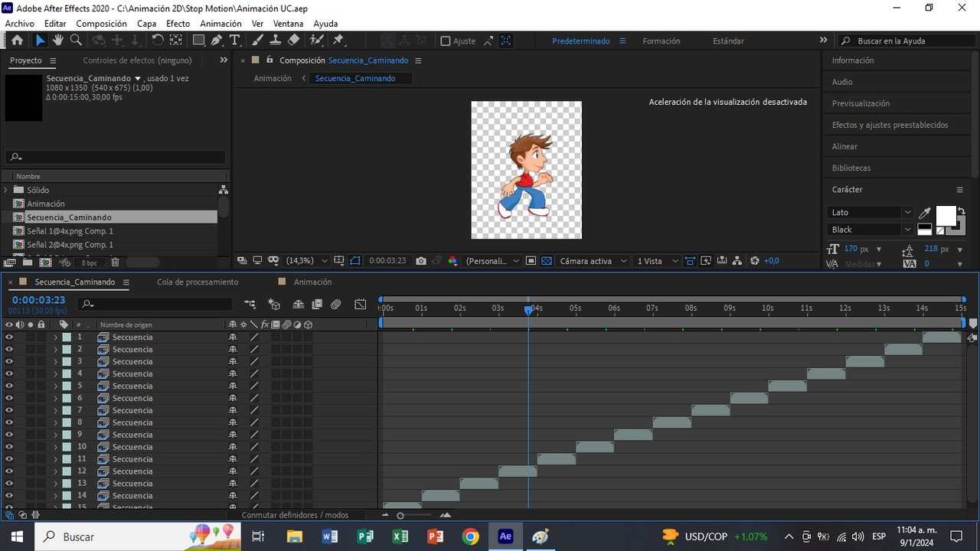Open the Black font style dropdown
Viewport: 980px width, 551px height.
pyautogui.click(x=871, y=230)
